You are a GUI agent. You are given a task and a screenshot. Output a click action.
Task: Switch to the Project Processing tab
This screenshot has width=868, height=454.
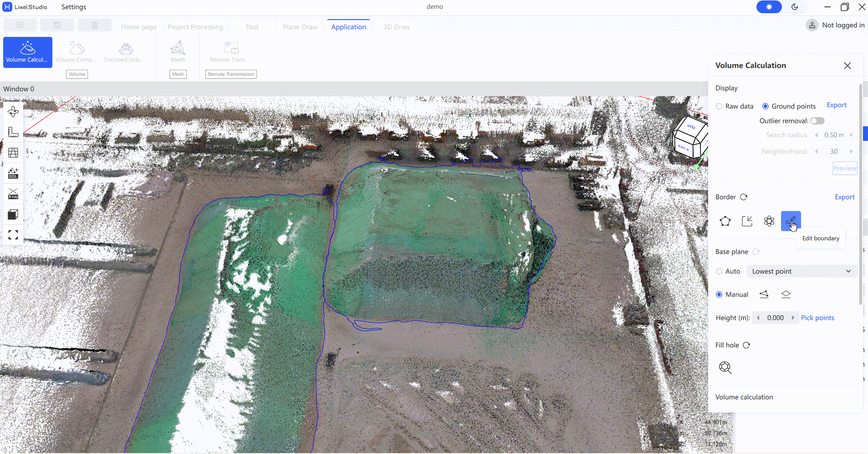click(x=195, y=27)
